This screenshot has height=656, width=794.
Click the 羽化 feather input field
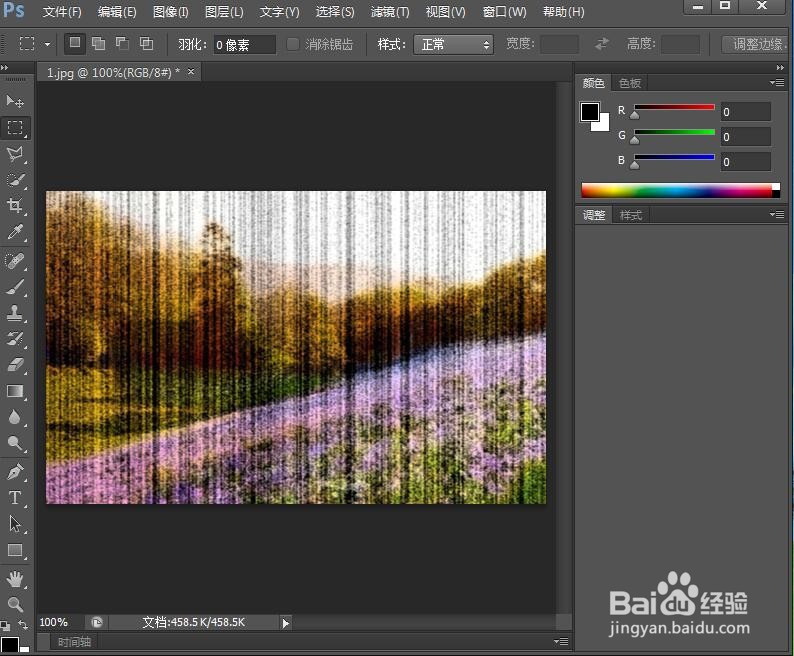[245, 45]
